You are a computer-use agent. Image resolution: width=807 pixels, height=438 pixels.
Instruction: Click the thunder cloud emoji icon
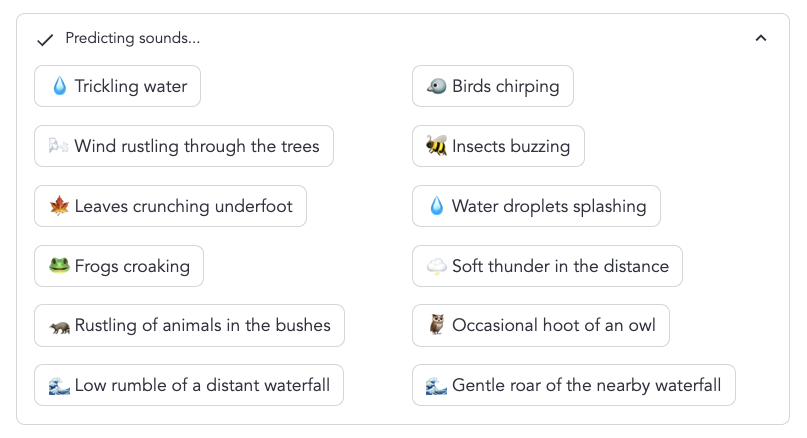[437, 267]
